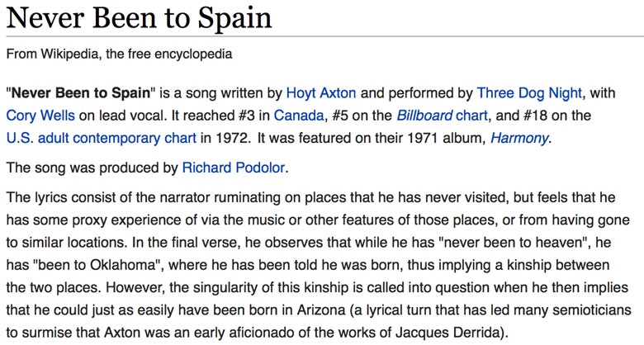Open the Harmony album link

(519, 139)
